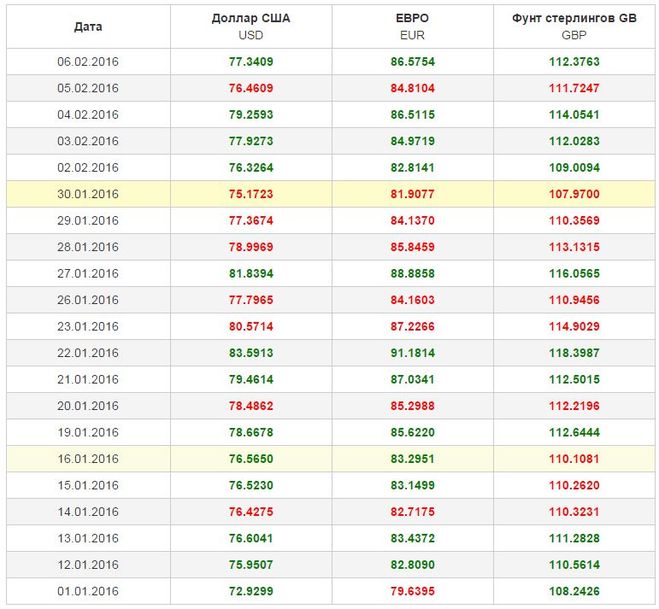The image size is (659, 609).
Task: Click the EUR value 79.6395
Action: (x=412, y=592)
